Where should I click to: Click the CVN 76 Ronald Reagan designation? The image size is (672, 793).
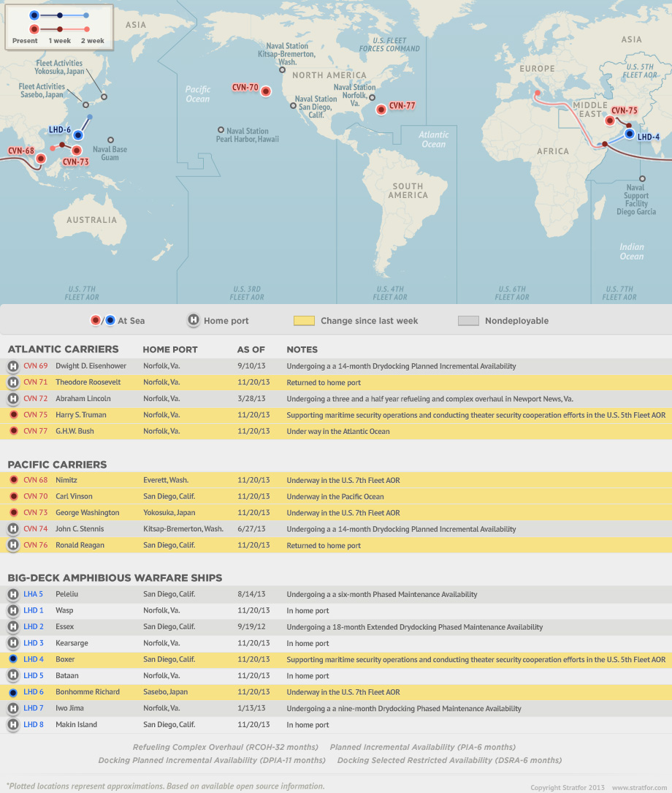click(35, 545)
